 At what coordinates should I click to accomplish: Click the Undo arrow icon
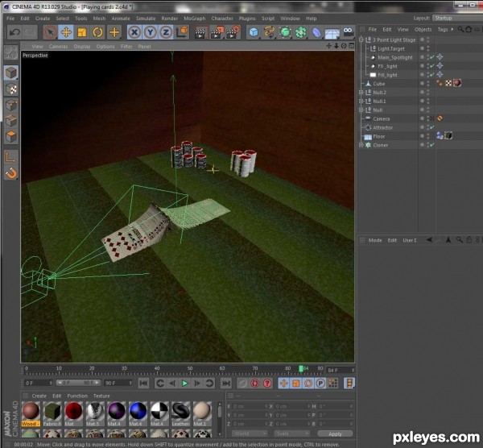tap(14, 32)
